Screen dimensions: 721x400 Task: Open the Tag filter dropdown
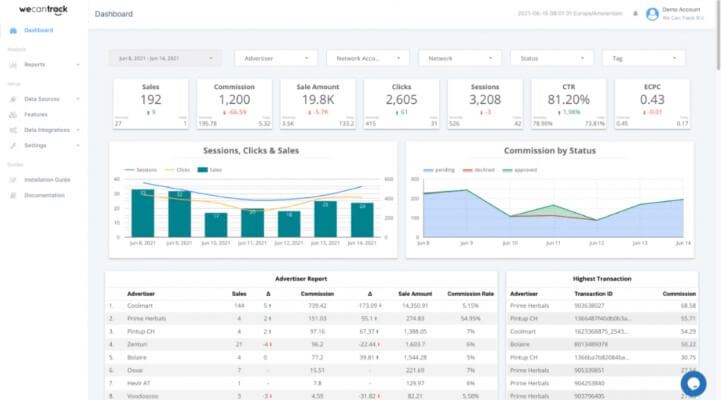[x=644, y=58]
